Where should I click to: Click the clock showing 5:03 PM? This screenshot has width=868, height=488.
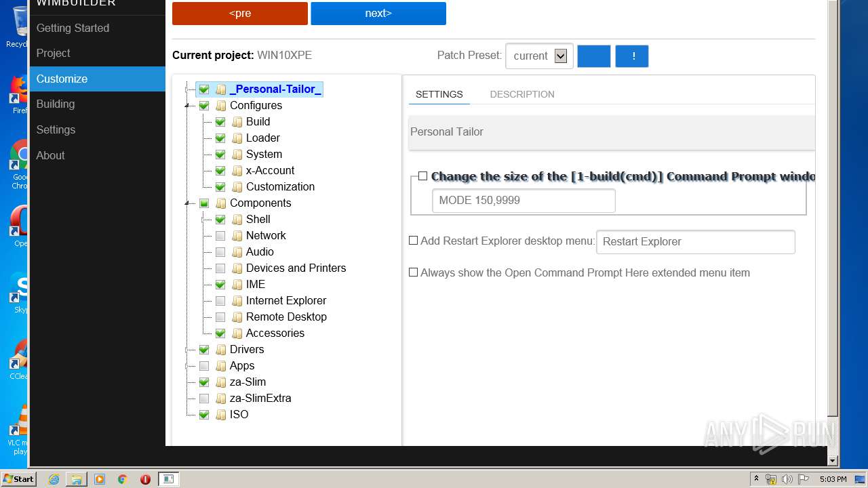833,479
